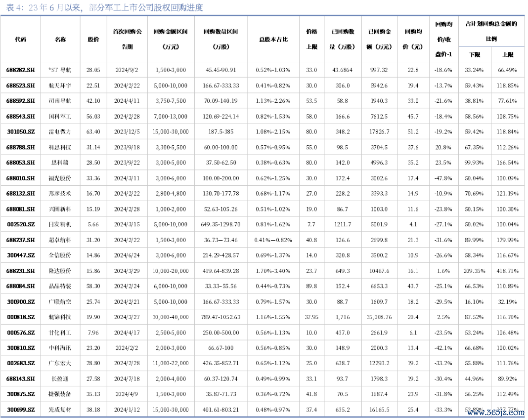Click the date cell 2024/7/18
Image resolution: width=528 pixels, height=420 pixels.
(127, 379)
